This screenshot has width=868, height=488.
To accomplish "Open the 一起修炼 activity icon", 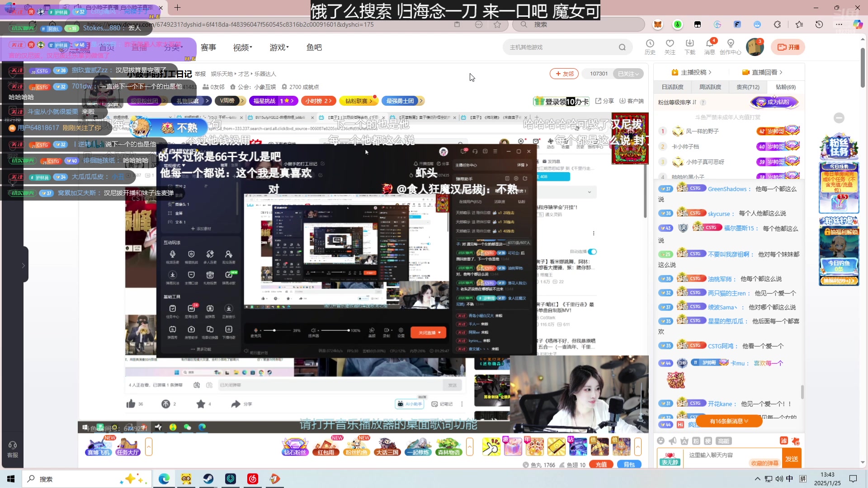I will coord(418,446).
